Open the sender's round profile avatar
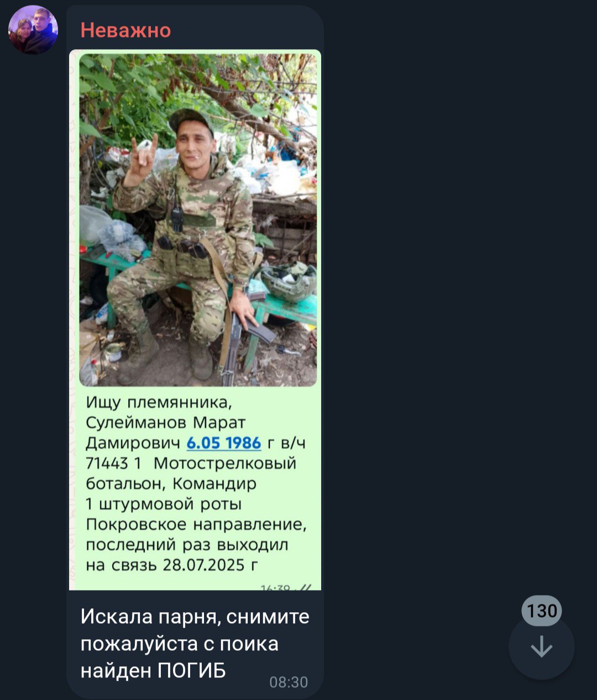Image resolution: width=597 pixels, height=700 pixels. (x=33, y=30)
